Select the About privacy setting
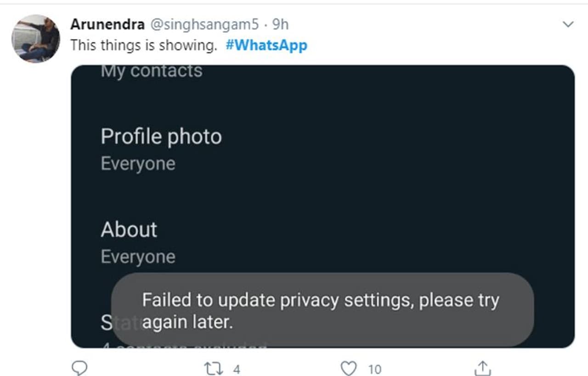The height and width of the screenshot is (376, 588). (x=129, y=230)
